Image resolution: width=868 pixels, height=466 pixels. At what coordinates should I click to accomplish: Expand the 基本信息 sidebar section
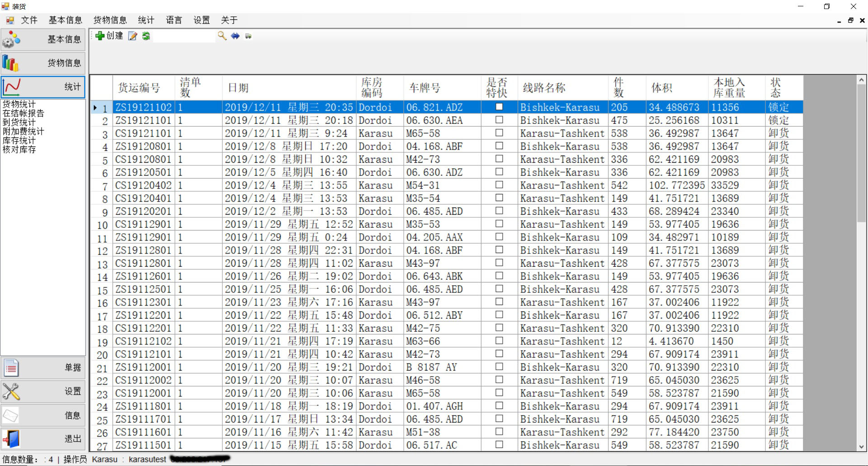(x=43, y=39)
